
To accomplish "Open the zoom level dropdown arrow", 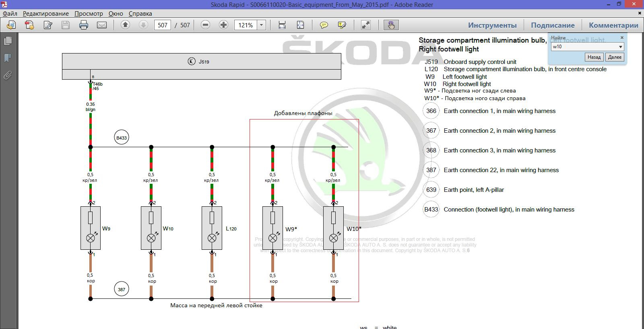I will (261, 25).
